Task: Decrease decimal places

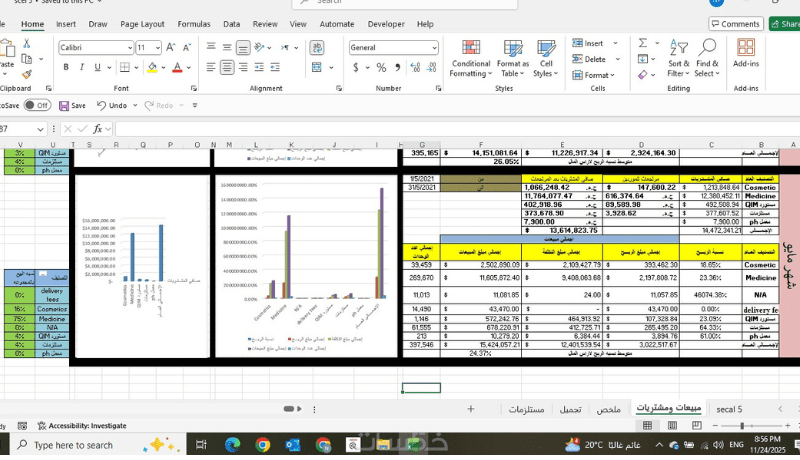Action: point(432,67)
